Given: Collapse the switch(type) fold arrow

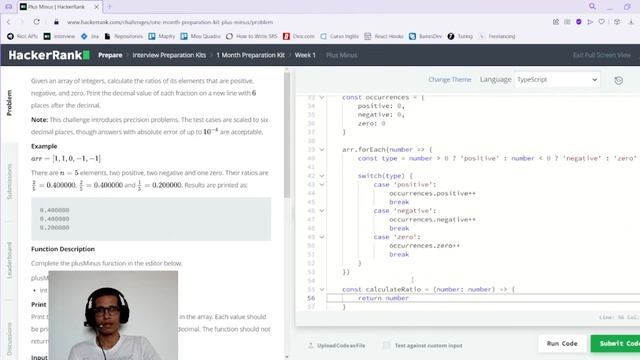Looking at the screenshot, I should [322, 176].
